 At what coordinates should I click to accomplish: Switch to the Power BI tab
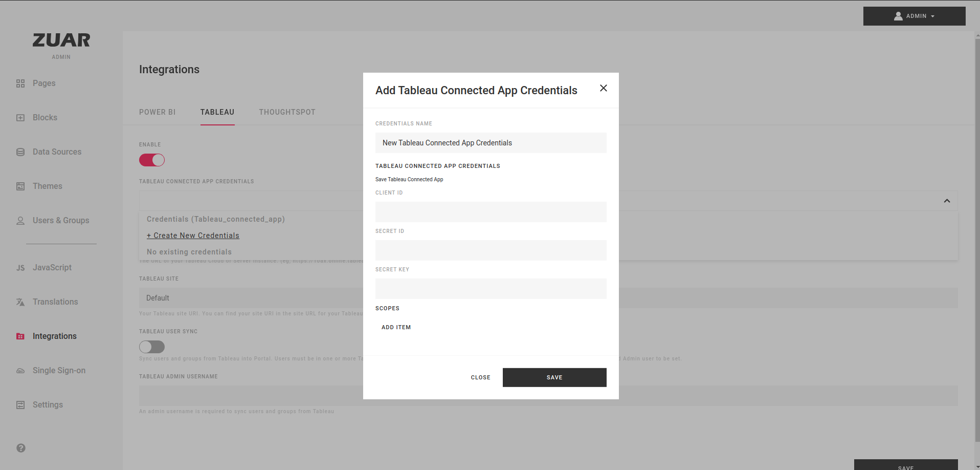pos(158,112)
